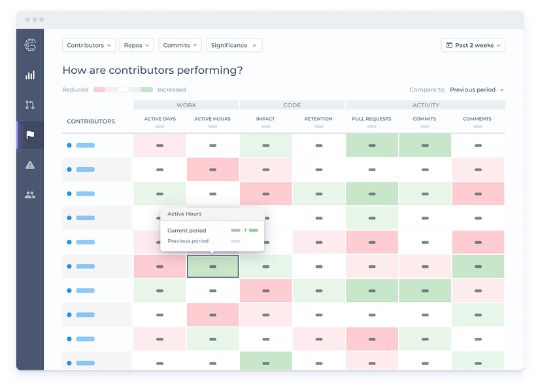Screen dimensions: 540x392
Task: Sort by the Active Days column header
Action: (x=160, y=119)
